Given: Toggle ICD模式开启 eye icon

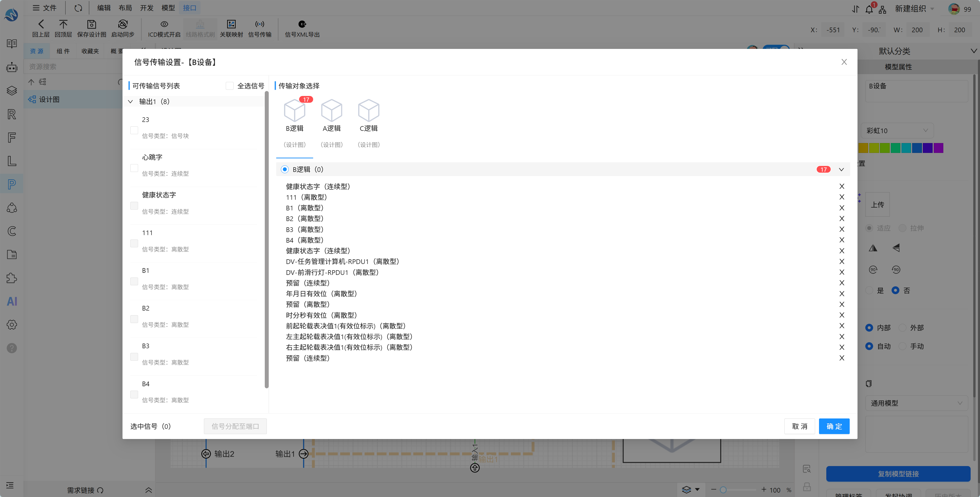Looking at the screenshot, I should (164, 24).
